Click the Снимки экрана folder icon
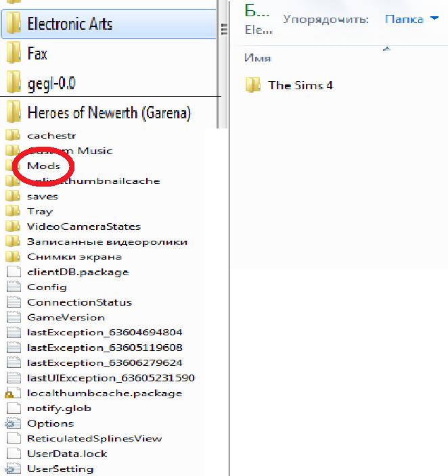448x476 pixels. [x=13, y=256]
